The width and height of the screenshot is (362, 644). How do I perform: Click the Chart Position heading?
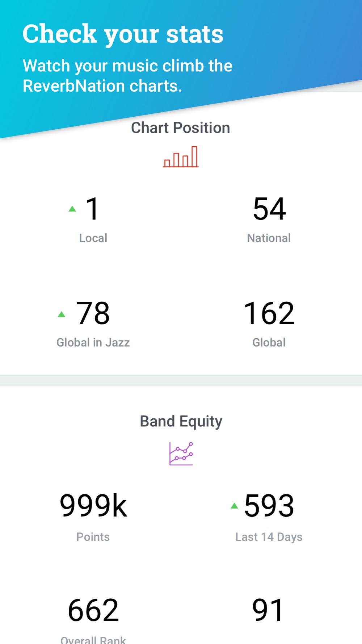click(181, 128)
